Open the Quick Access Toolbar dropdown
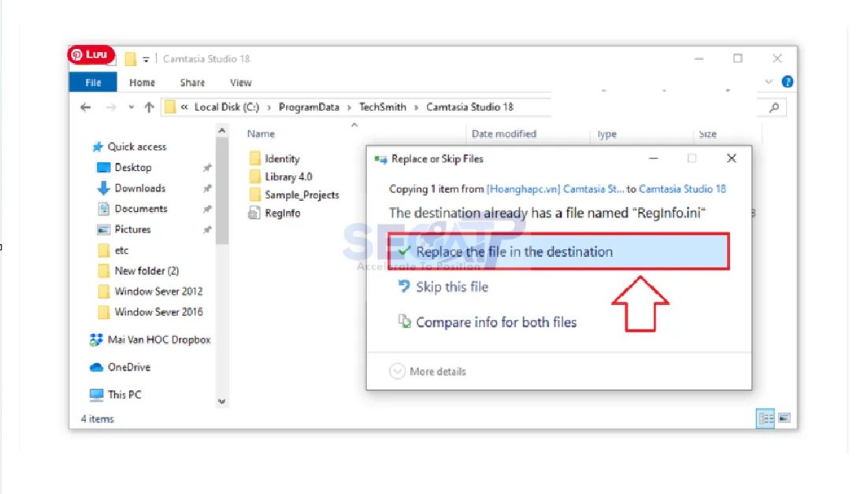This screenshot has width=868, height=494. [147, 58]
